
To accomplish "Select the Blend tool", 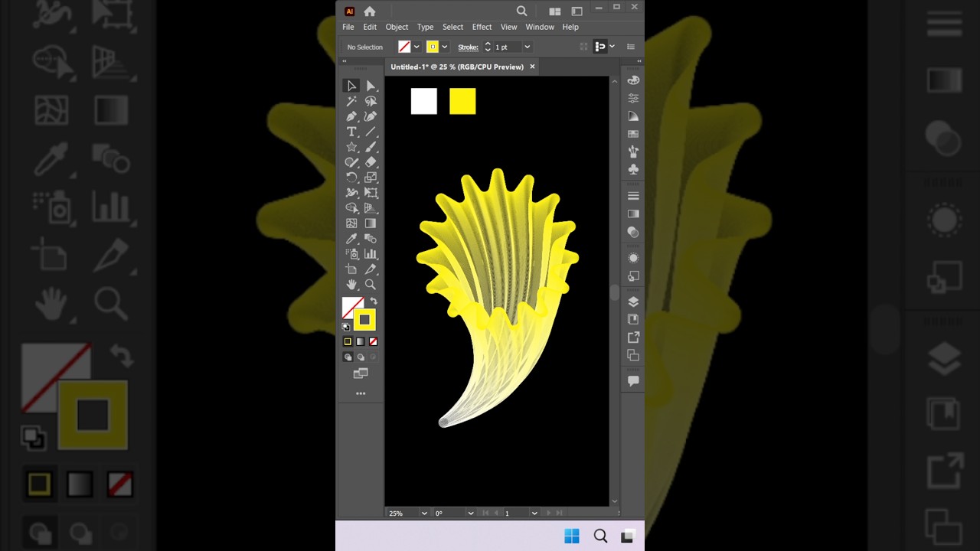I will pos(371,239).
